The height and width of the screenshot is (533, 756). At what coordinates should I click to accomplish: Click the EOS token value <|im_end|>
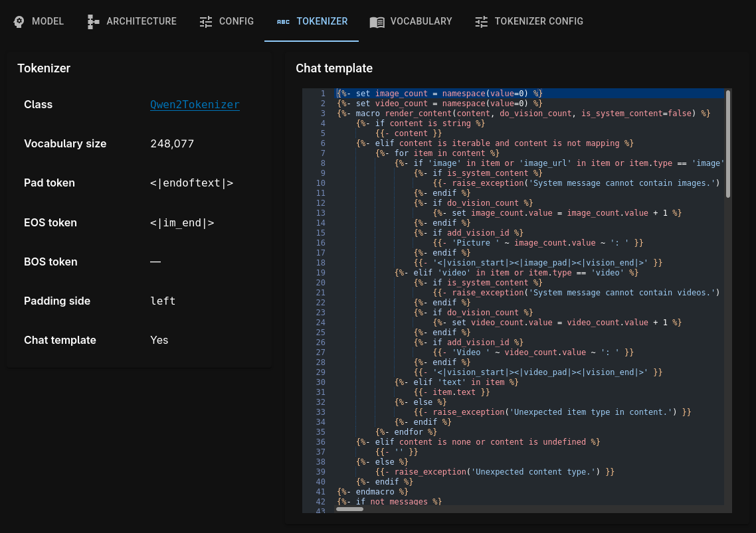pyautogui.click(x=182, y=222)
